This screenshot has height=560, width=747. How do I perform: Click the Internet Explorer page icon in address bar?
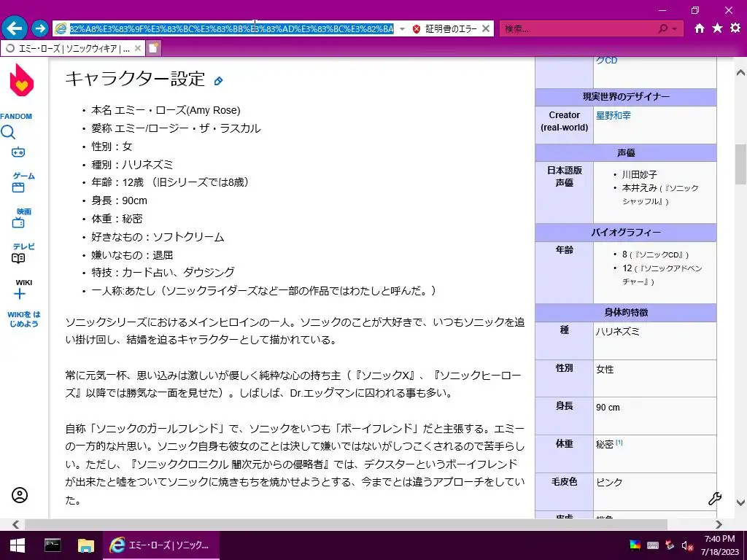61,28
